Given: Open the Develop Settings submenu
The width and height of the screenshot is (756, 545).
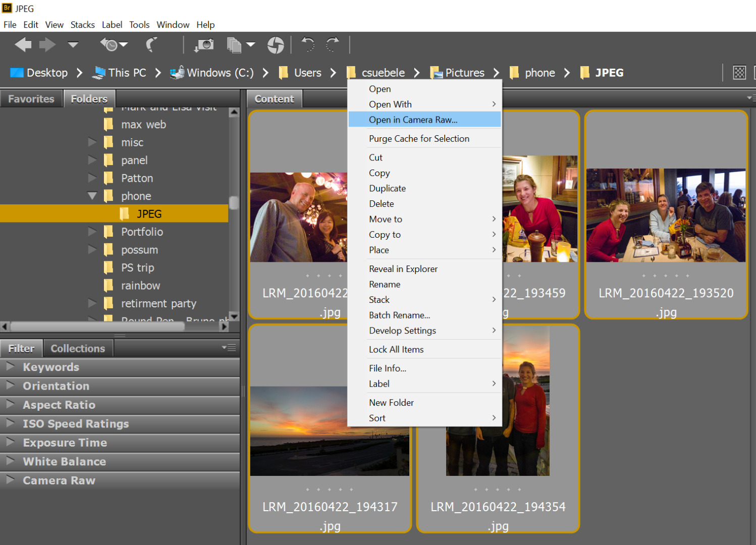Looking at the screenshot, I should [x=424, y=331].
